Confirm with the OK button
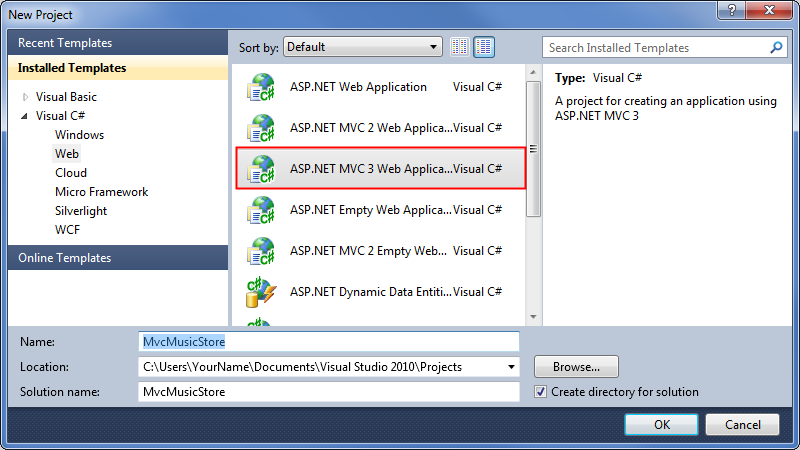 coord(661,424)
